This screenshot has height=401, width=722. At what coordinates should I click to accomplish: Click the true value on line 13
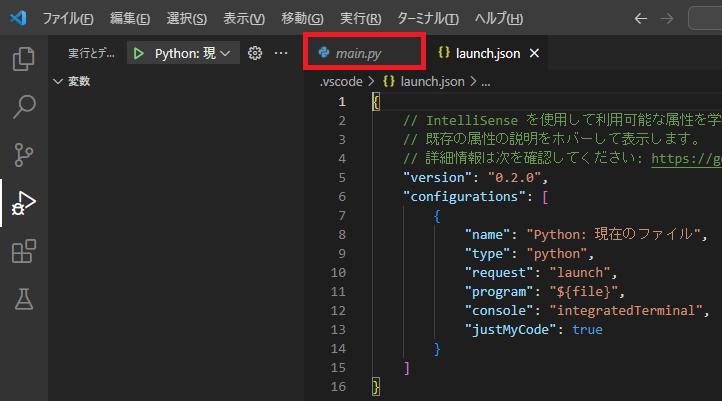click(587, 330)
